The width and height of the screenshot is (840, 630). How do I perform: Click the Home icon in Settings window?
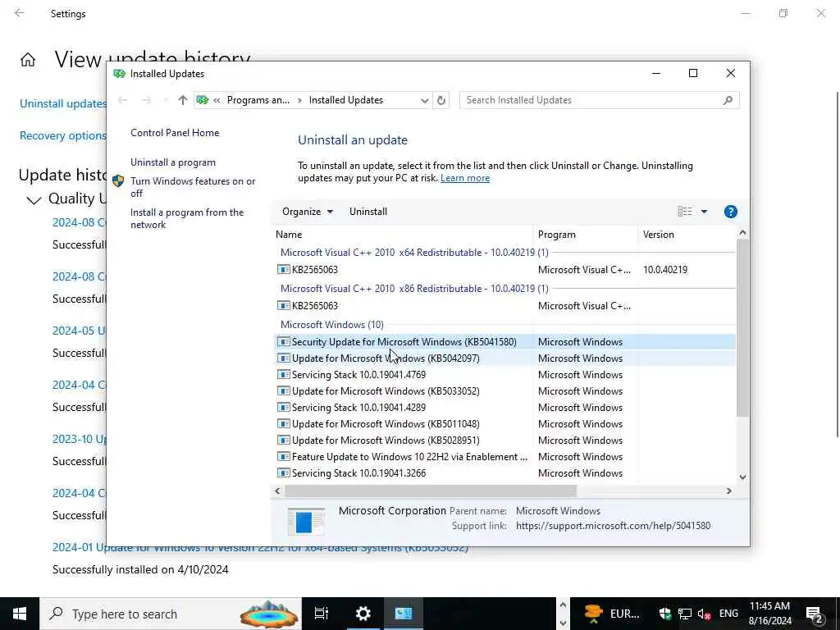pyautogui.click(x=28, y=59)
